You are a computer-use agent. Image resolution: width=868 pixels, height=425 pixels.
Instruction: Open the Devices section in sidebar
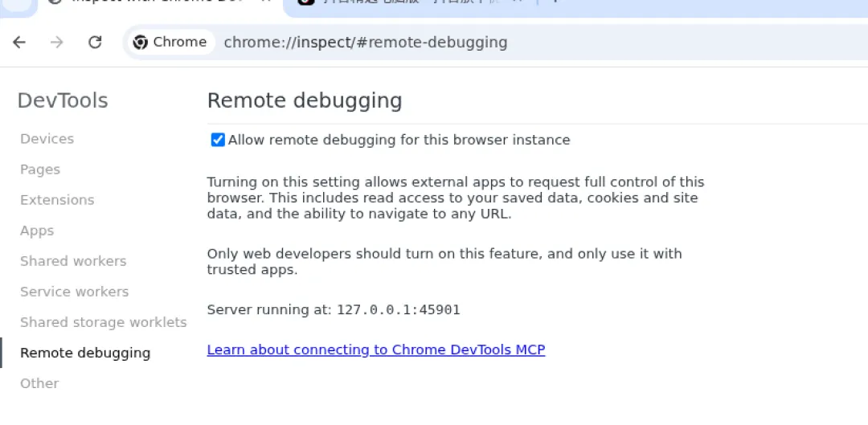click(x=47, y=139)
